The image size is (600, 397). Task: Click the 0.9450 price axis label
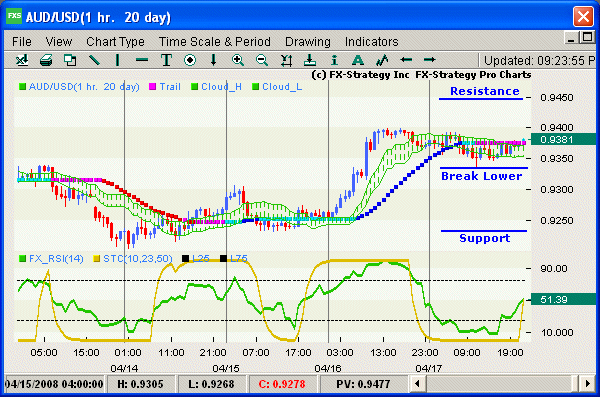(x=557, y=98)
